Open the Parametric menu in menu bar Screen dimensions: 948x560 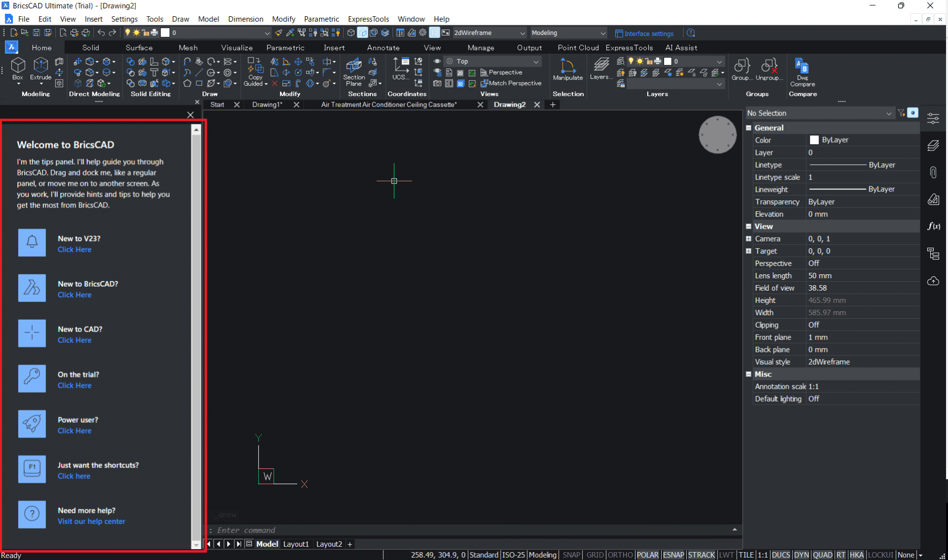321,19
